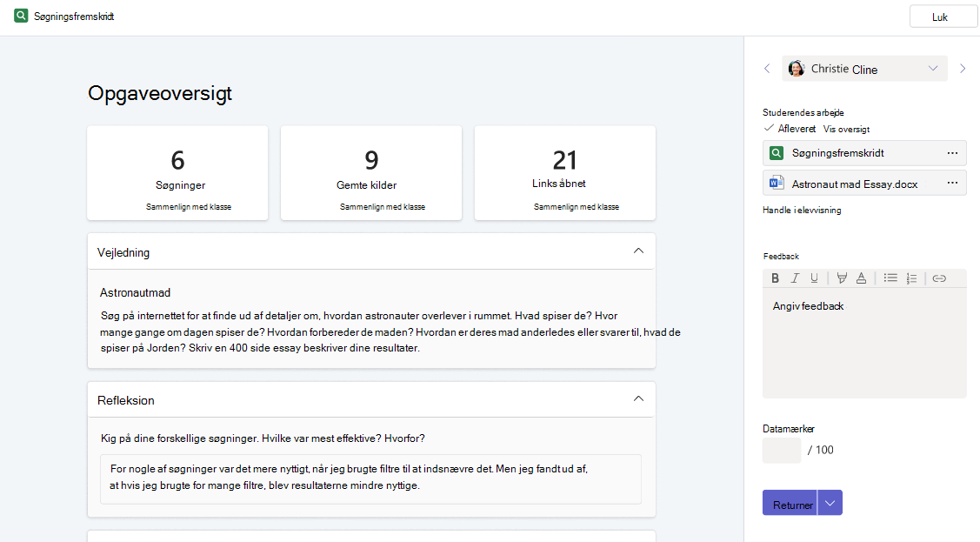This screenshot has height=542, width=980.
Task: Add a hyperlink to the feedback
Action: (939, 278)
